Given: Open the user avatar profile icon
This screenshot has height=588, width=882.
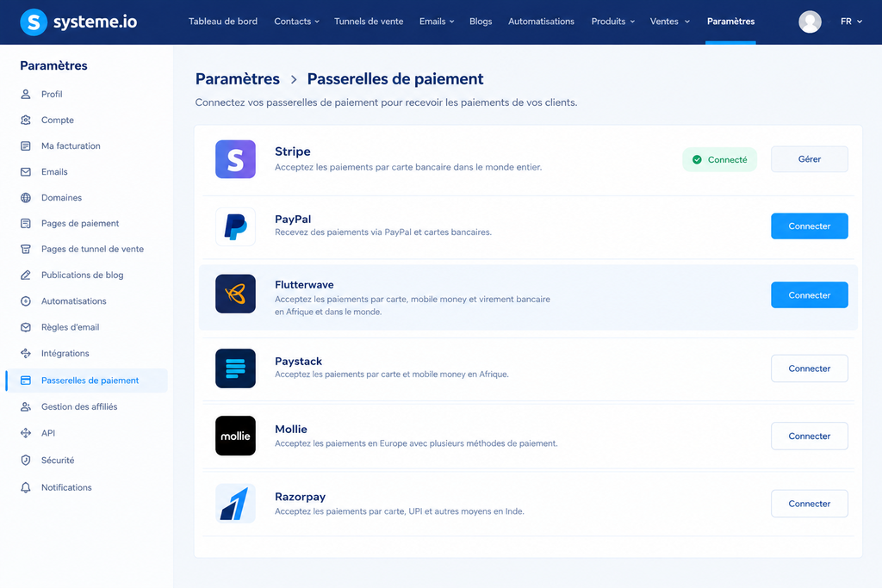Looking at the screenshot, I should 810,22.
